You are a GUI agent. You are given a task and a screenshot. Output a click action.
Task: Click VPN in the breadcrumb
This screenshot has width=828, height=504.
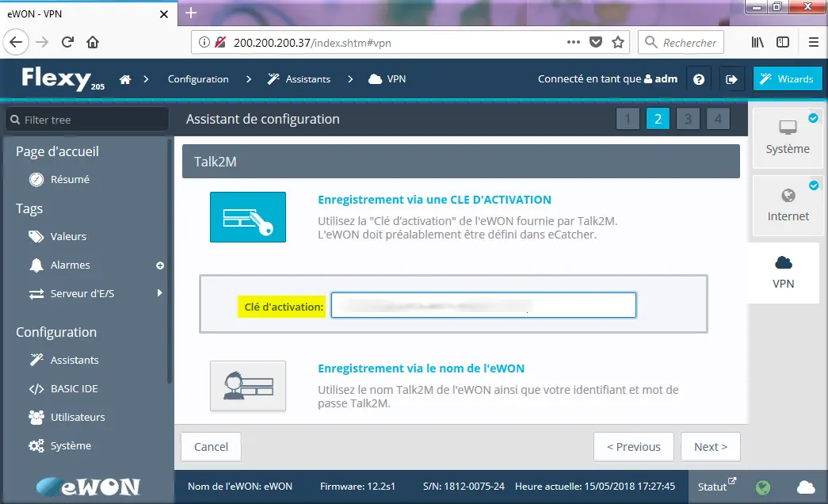(x=387, y=79)
